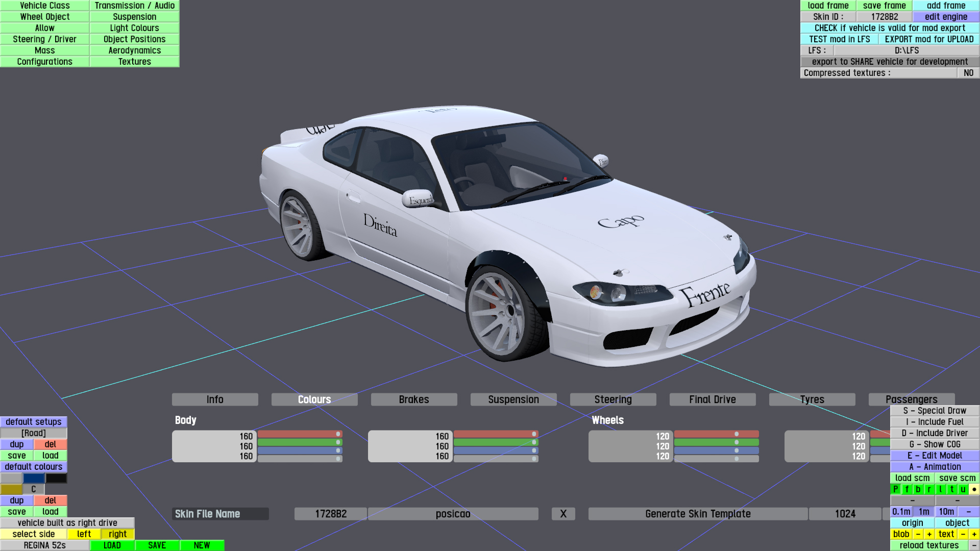Switch to the Final Drive tab
The width and height of the screenshot is (980, 551).
(712, 399)
